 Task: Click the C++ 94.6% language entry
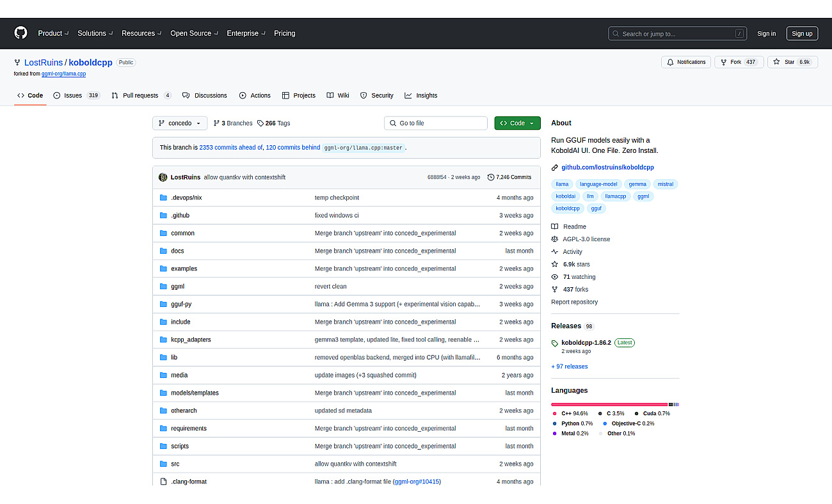(x=570, y=414)
